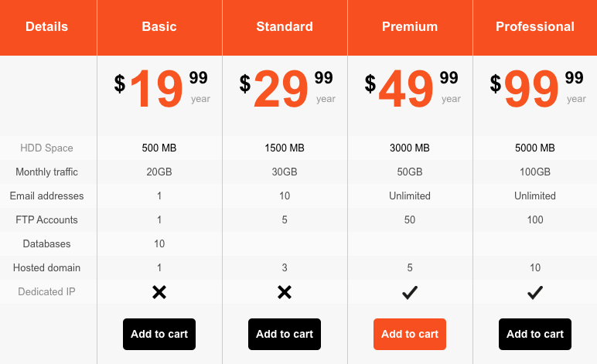Click the Dedicated IP row label
597x364 pixels.
coord(47,292)
